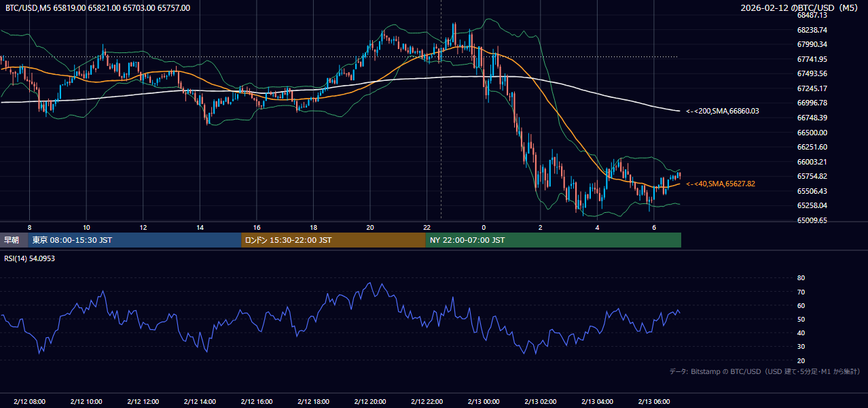
Task: Click price axis value 68238.74
Action: point(812,30)
